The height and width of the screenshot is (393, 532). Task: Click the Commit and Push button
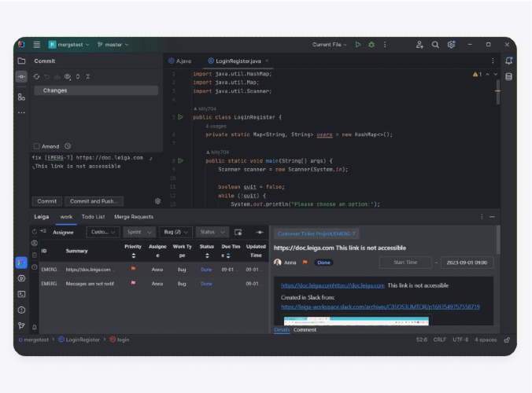[94, 201]
